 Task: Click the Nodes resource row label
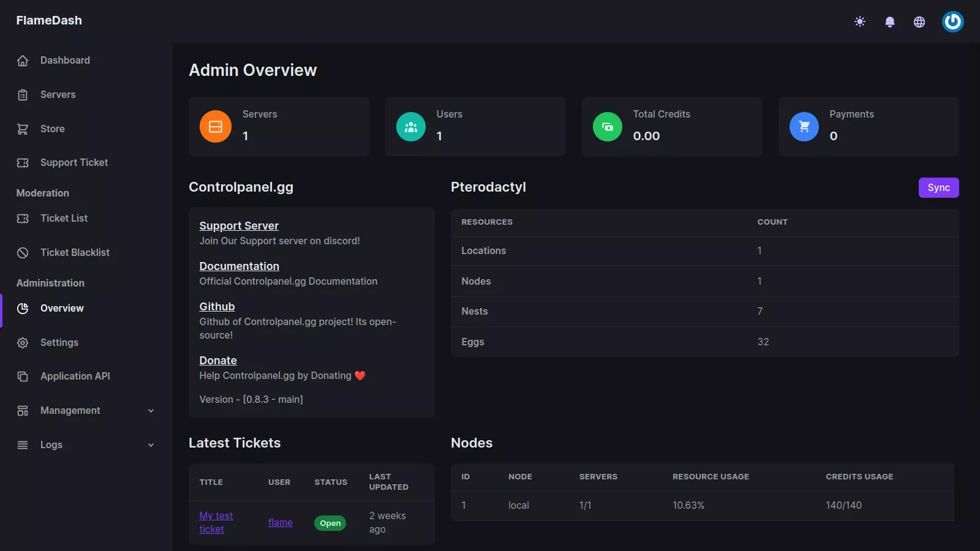(x=476, y=282)
